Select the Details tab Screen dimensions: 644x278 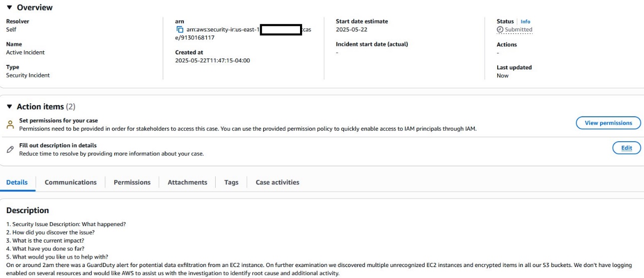coord(17,182)
